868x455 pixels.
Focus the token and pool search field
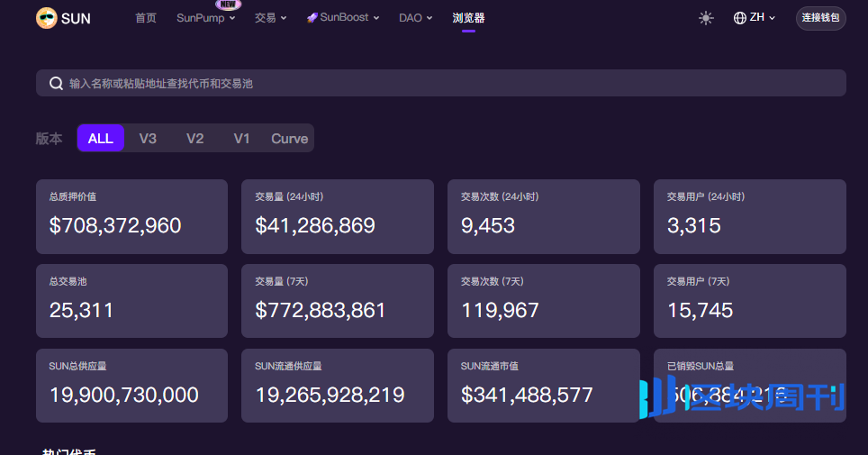[440, 83]
